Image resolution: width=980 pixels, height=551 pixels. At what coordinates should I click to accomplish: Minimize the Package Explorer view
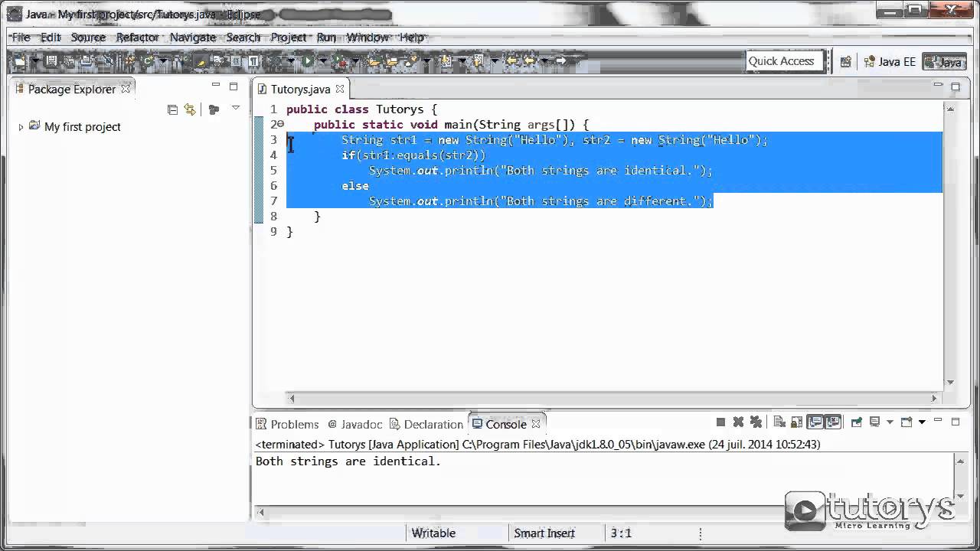point(216,86)
